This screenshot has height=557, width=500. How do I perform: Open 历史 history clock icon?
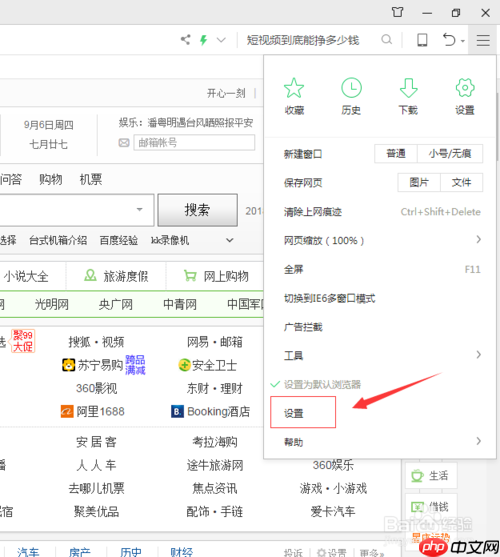click(351, 96)
